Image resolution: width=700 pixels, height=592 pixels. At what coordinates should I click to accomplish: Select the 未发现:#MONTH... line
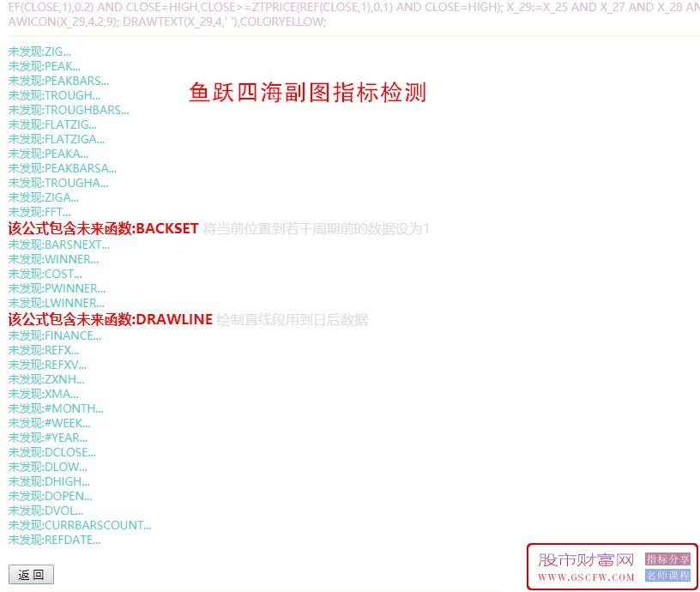tap(56, 409)
